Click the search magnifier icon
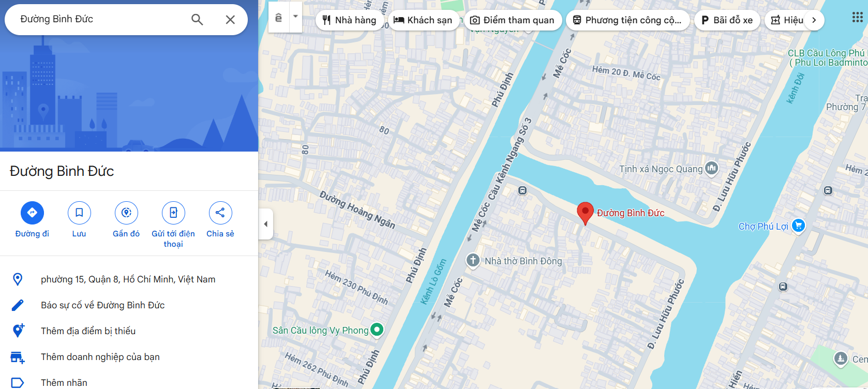This screenshot has width=868, height=389. click(x=197, y=20)
